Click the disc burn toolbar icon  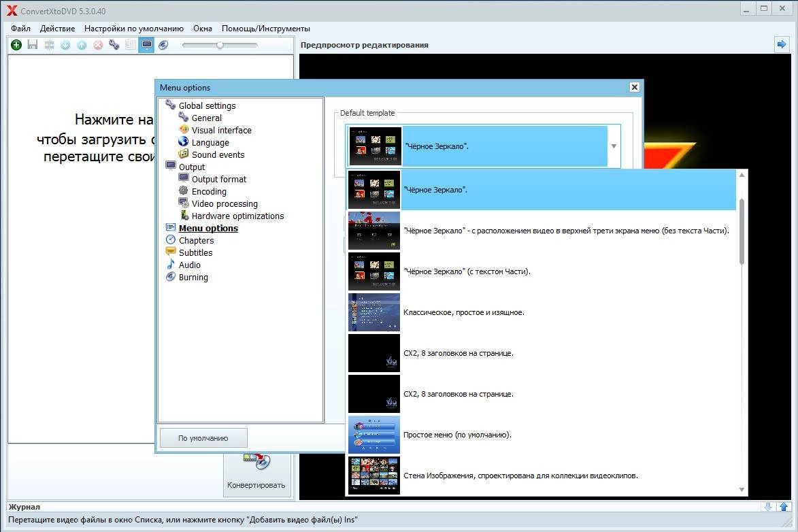pos(163,45)
